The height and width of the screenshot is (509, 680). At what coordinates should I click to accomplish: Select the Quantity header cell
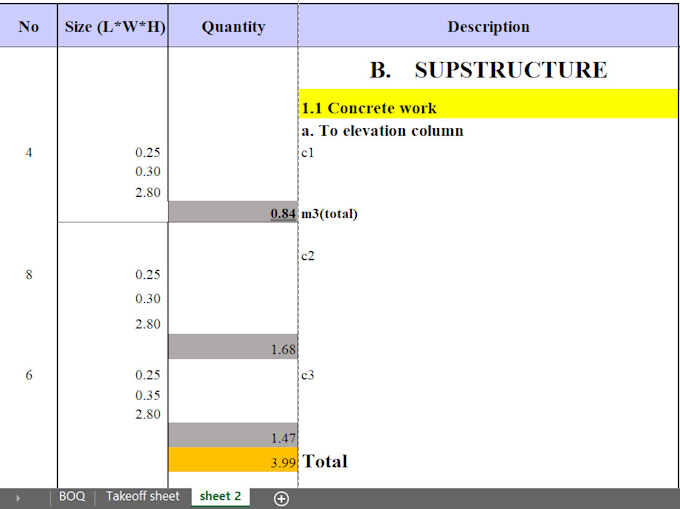(233, 26)
